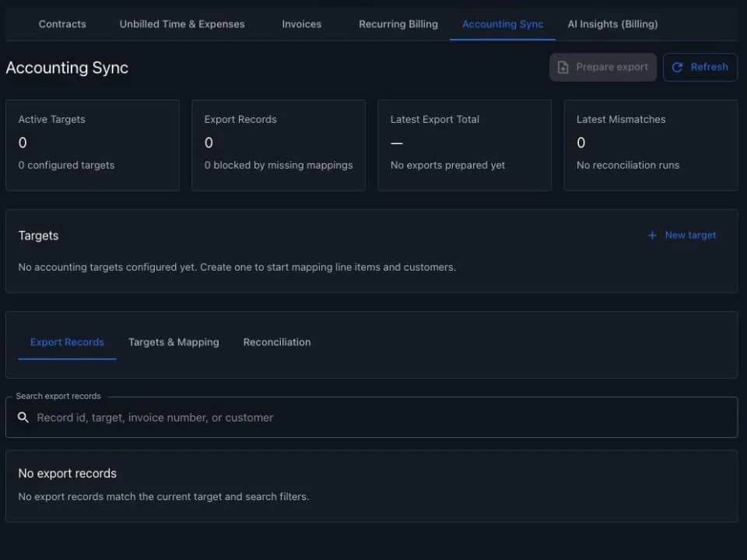
Task: Click the Export Records card title
Action: 240,120
